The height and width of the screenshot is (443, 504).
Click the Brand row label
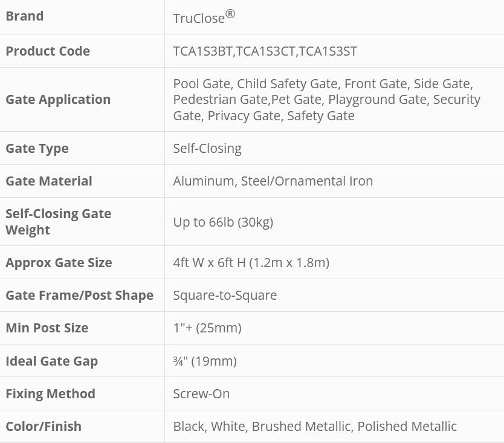coord(25,16)
